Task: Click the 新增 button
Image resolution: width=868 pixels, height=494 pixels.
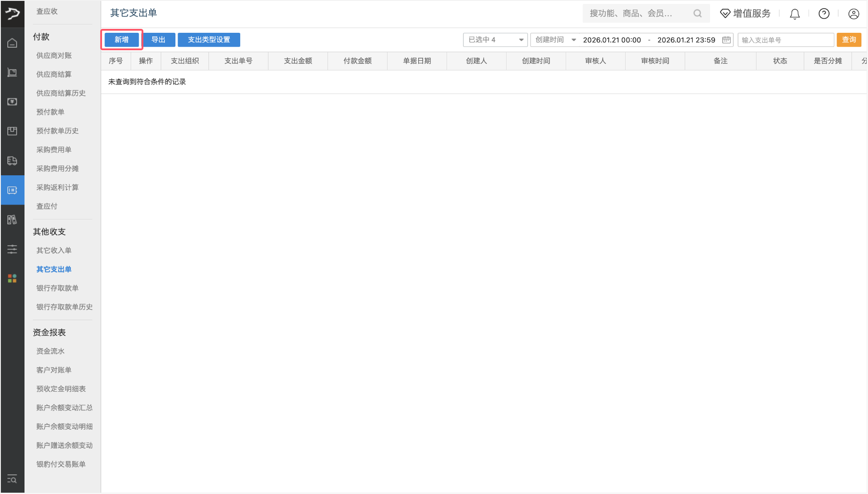Action: click(x=121, y=40)
